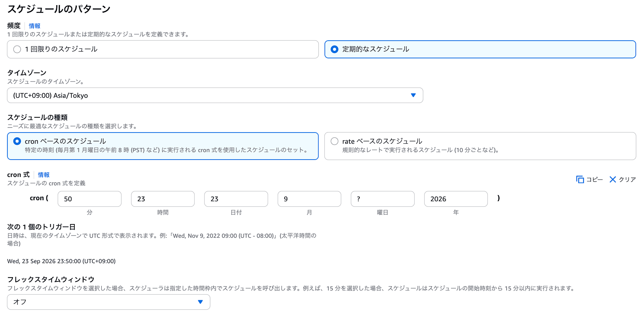Click the 次の 1 個のトリガー日 heading
Screen dimensions: 644x314
(x=41, y=227)
